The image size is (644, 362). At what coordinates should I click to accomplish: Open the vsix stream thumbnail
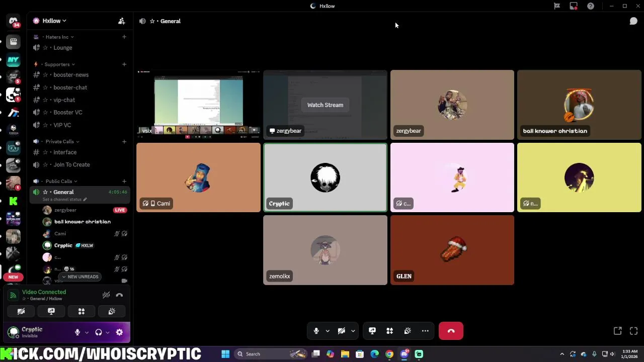[198, 105]
